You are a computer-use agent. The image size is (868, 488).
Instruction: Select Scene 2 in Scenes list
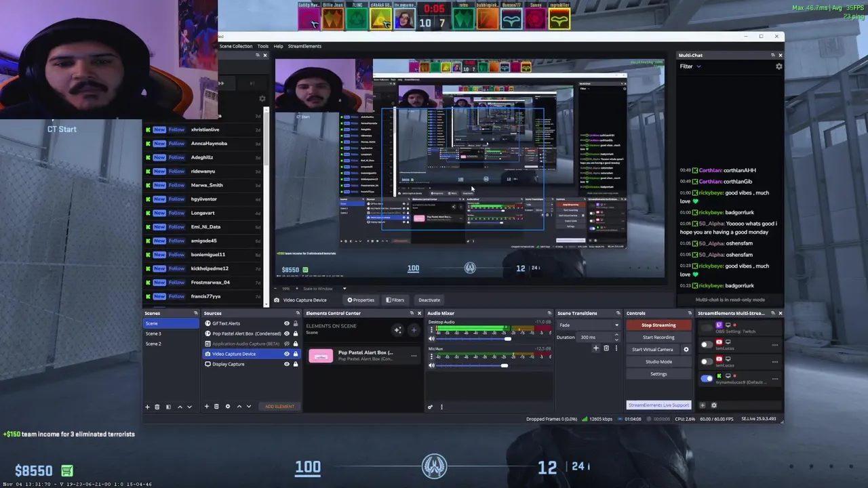click(x=171, y=344)
